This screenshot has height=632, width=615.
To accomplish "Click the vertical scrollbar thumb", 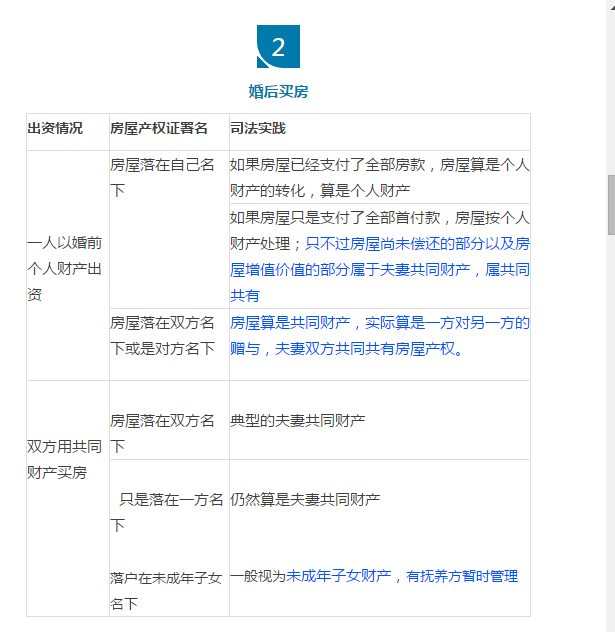I will tap(610, 204).
